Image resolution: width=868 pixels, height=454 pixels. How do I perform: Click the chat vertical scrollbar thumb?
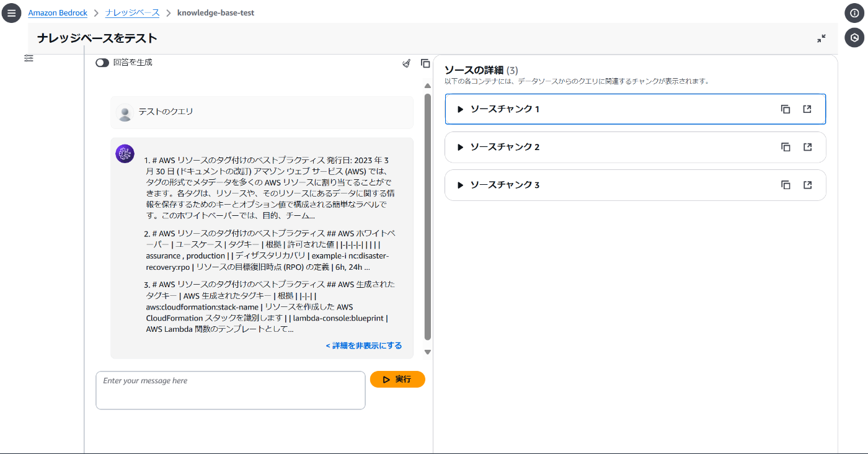pos(427,216)
